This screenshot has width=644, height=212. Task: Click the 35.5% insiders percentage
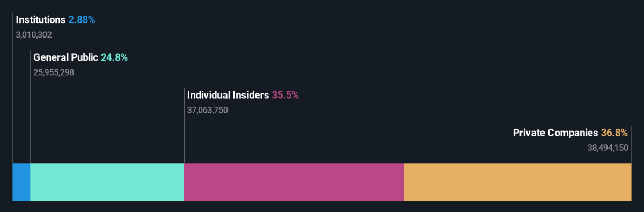(x=285, y=95)
